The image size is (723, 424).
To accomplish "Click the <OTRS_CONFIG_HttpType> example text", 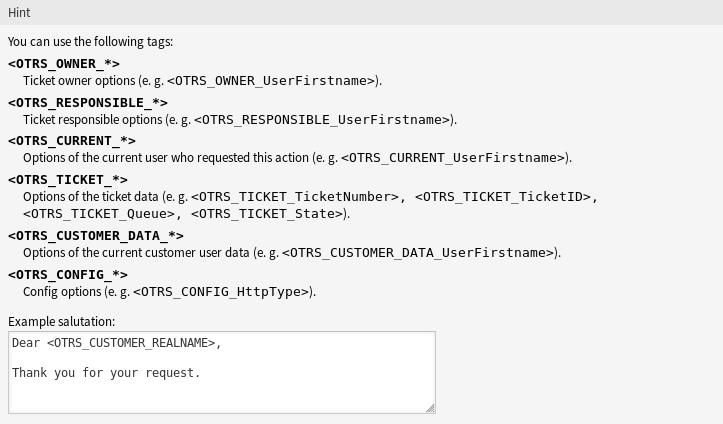I will [x=221, y=292].
